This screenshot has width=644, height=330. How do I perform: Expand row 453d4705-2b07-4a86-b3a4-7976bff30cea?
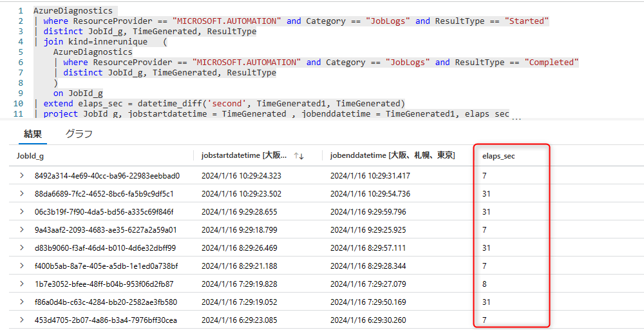click(22, 320)
